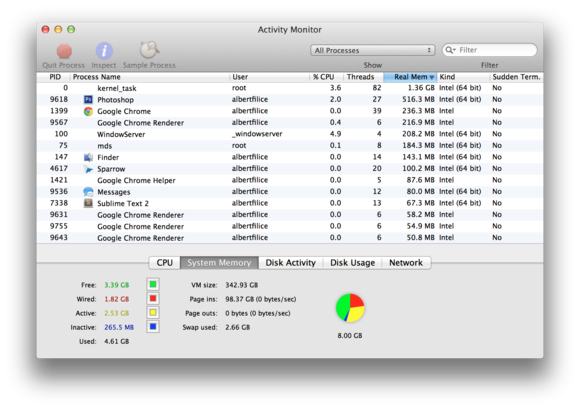Select Google Chrome Renderer with PID 9643
Viewport: 580px width, 409px height.
point(290,237)
